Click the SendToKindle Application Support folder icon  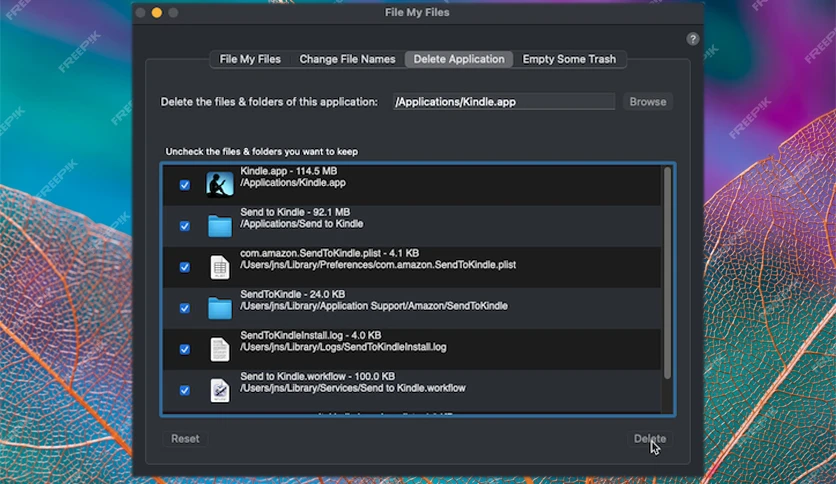point(220,308)
